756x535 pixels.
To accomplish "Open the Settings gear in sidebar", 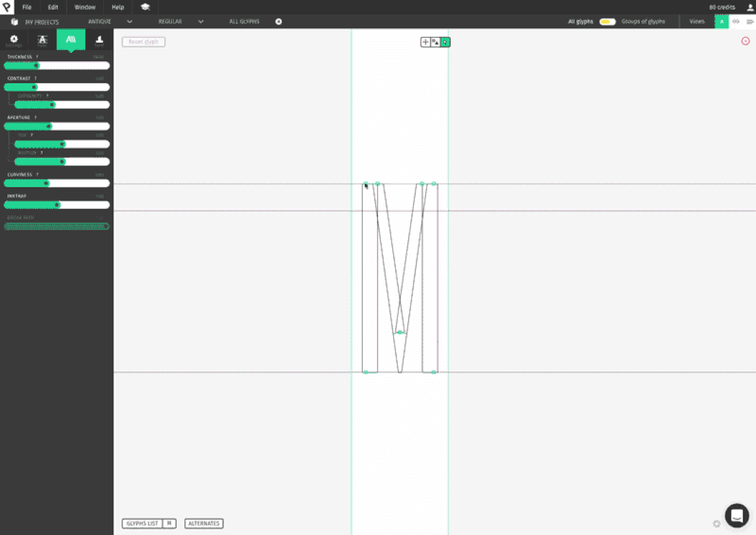I will point(14,41).
